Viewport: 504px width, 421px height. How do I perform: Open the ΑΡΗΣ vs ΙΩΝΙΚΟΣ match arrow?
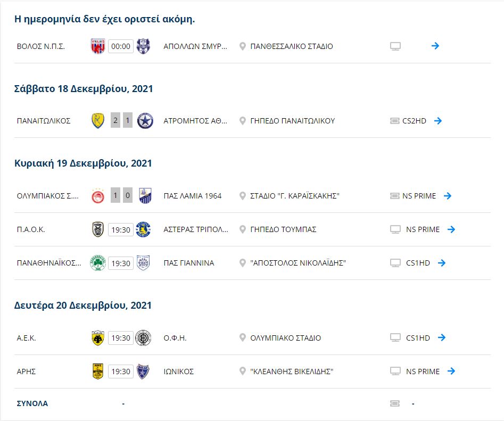(x=451, y=372)
